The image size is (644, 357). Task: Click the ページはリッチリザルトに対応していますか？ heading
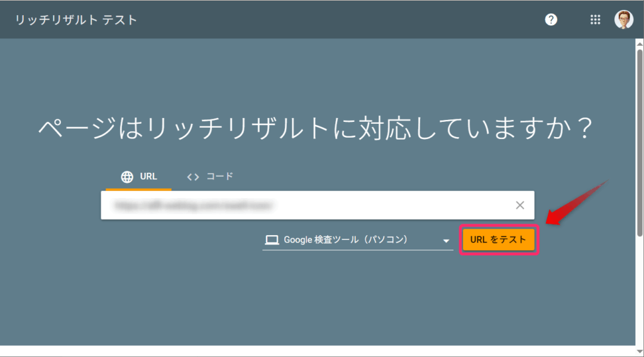pyautogui.click(x=316, y=129)
